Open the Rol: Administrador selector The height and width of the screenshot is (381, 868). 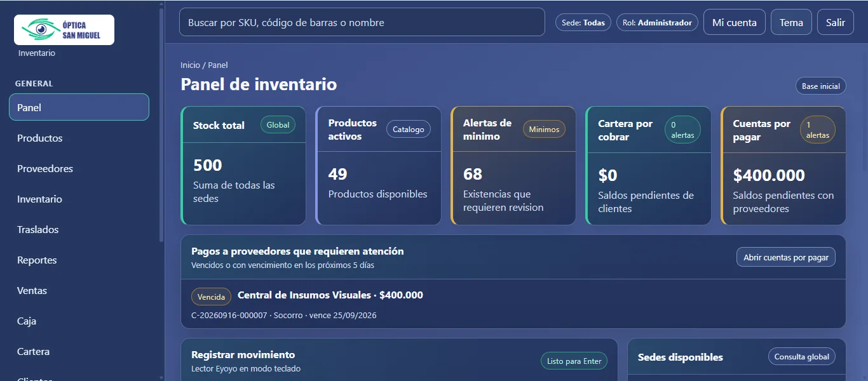click(x=657, y=22)
